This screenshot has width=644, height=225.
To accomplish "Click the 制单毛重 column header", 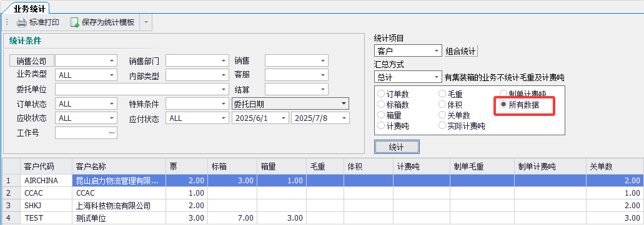I will (x=482, y=167).
